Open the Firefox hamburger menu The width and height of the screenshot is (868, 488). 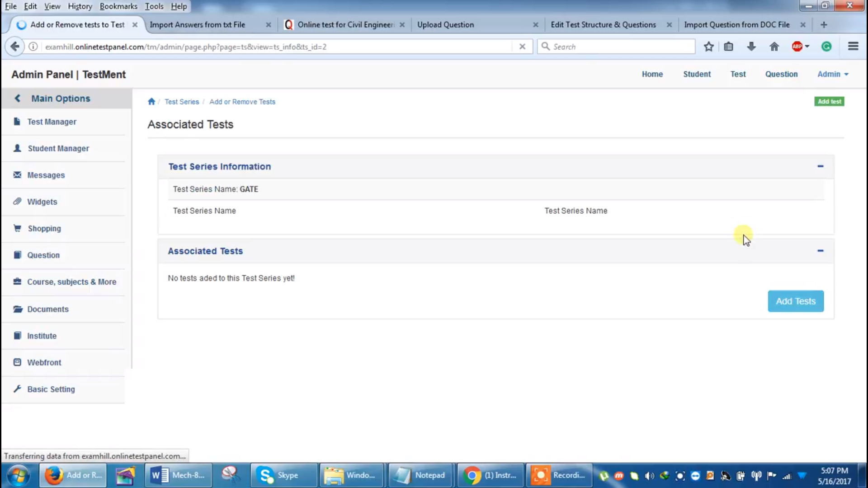(x=853, y=47)
